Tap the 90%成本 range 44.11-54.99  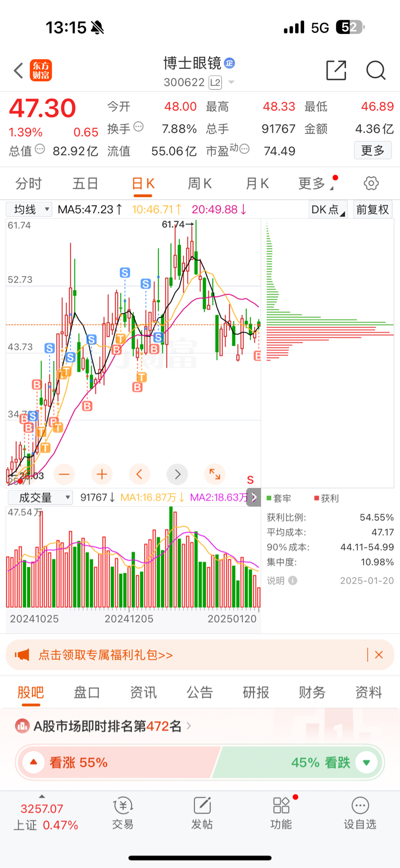coord(367,547)
